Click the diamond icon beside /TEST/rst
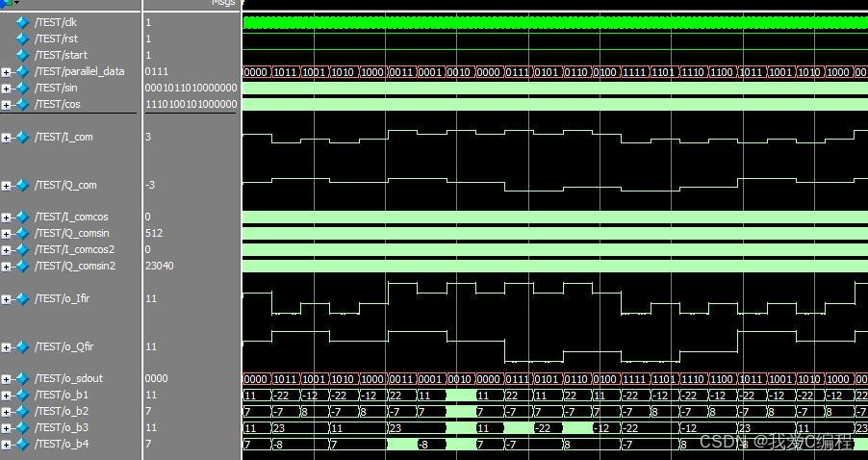This screenshot has width=868, height=460. 22,38
